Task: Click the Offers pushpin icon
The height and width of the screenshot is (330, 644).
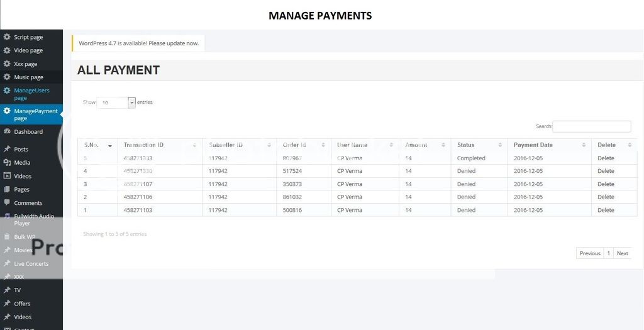Action: click(x=6, y=304)
